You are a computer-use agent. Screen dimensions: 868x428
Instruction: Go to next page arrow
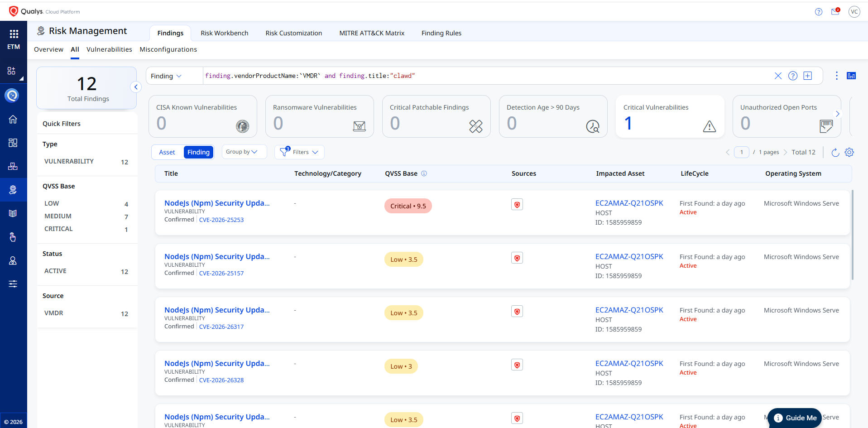786,152
